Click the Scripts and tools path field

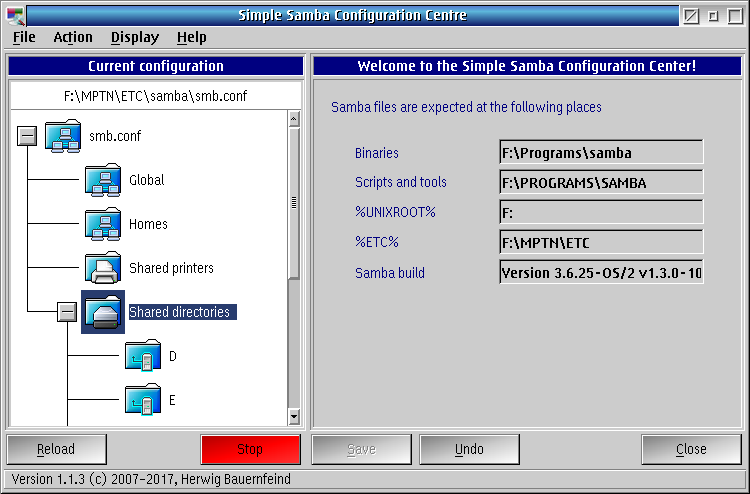click(x=601, y=182)
